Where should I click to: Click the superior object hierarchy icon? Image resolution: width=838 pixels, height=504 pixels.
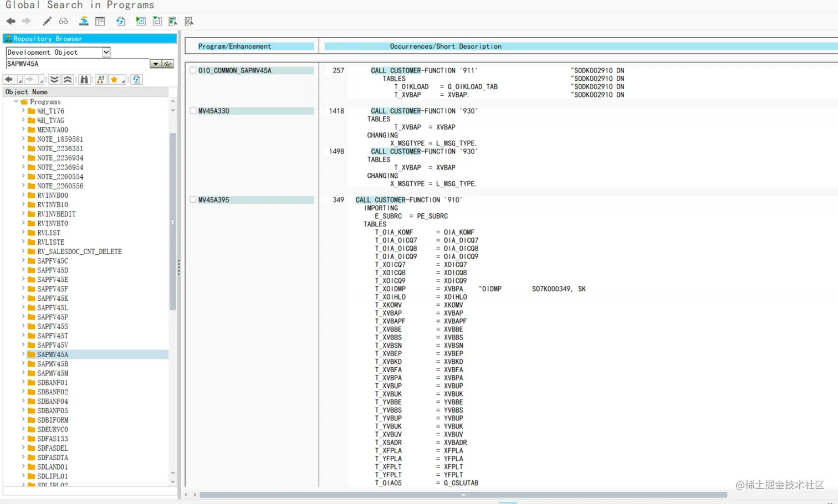click(100, 80)
